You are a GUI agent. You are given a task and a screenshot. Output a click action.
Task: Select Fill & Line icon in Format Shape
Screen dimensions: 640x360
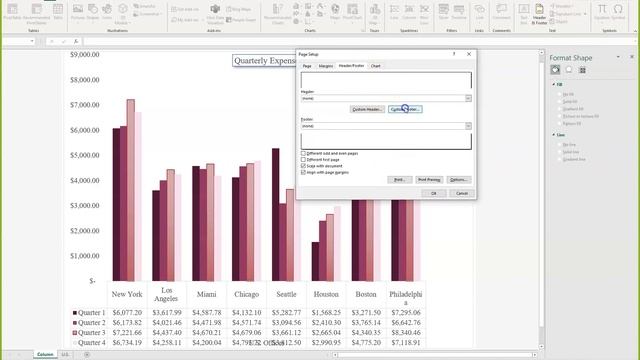pos(555,70)
